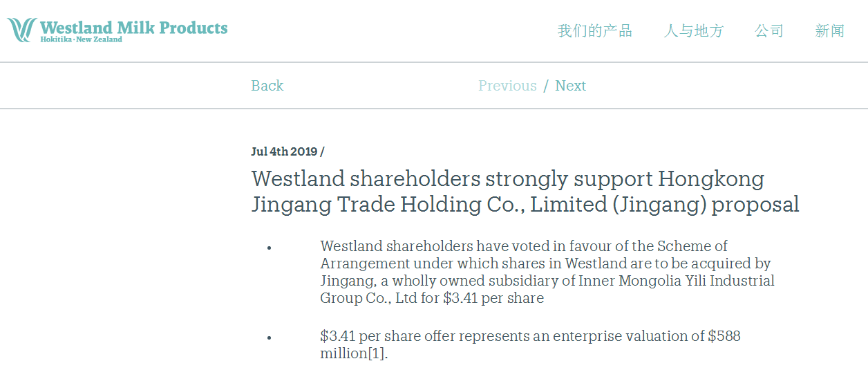The image size is (868, 379).
Task: Click the Westland Milk Products wordmark
Action: tap(133, 28)
